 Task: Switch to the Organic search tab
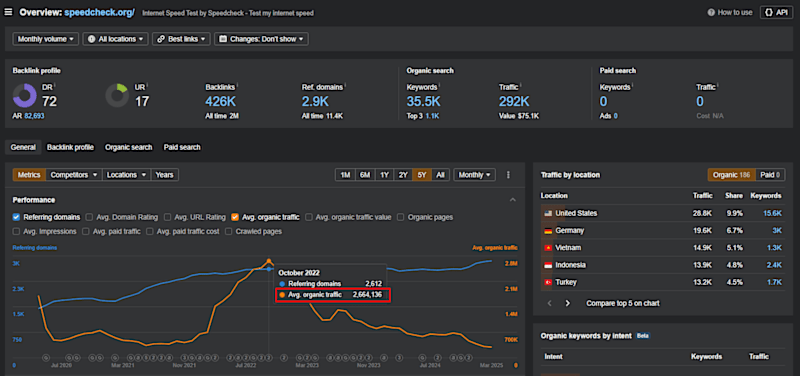click(x=129, y=147)
